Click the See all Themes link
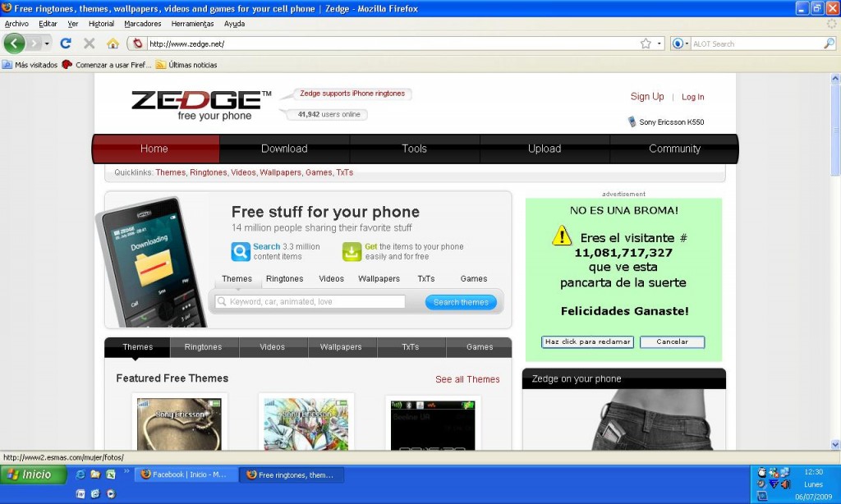 click(x=467, y=379)
